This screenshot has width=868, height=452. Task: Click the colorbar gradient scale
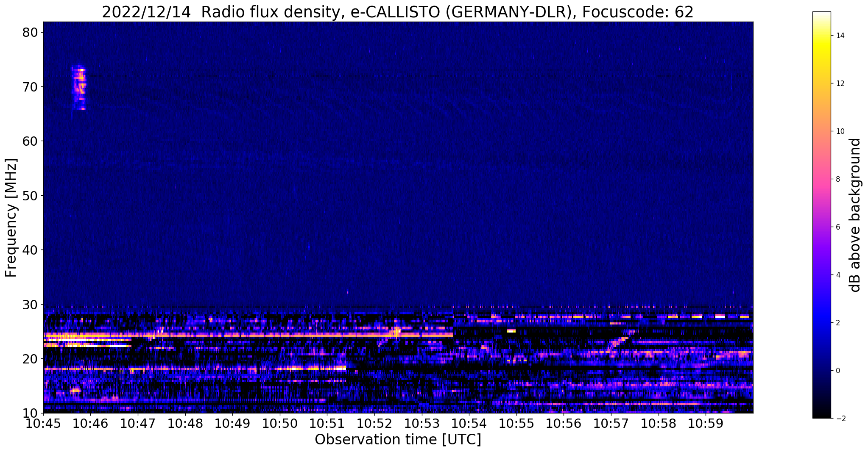click(821, 215)
